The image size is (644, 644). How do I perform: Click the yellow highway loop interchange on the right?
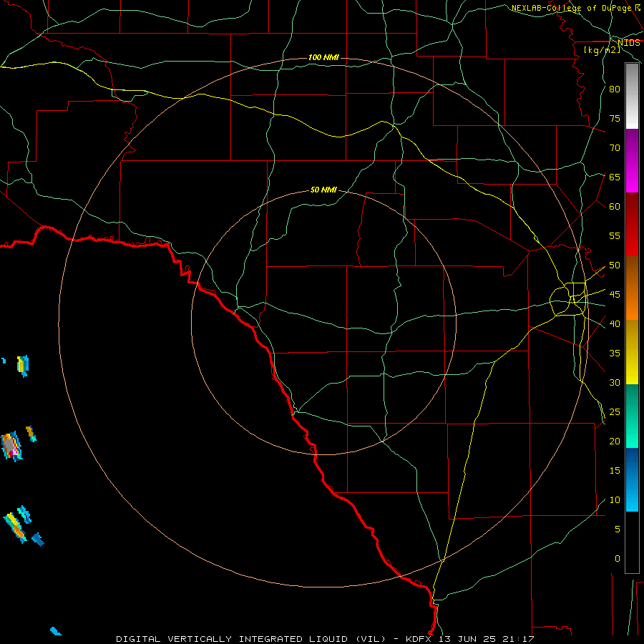[x=569, y=298]
